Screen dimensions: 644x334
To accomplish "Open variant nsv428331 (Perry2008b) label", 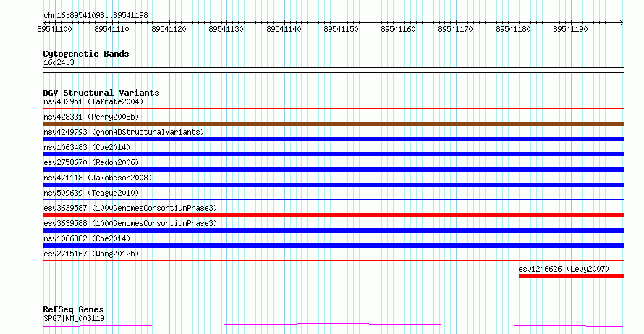I will click(91, 117).
